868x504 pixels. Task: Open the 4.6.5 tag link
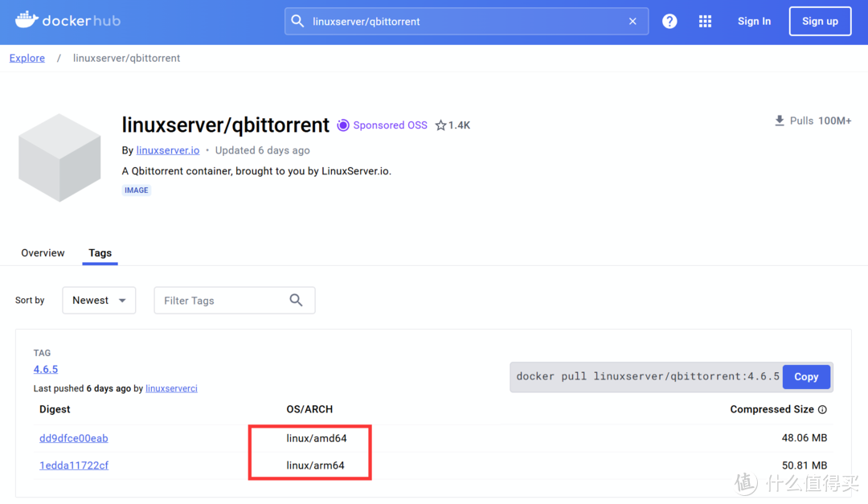[x=46, y=370]
